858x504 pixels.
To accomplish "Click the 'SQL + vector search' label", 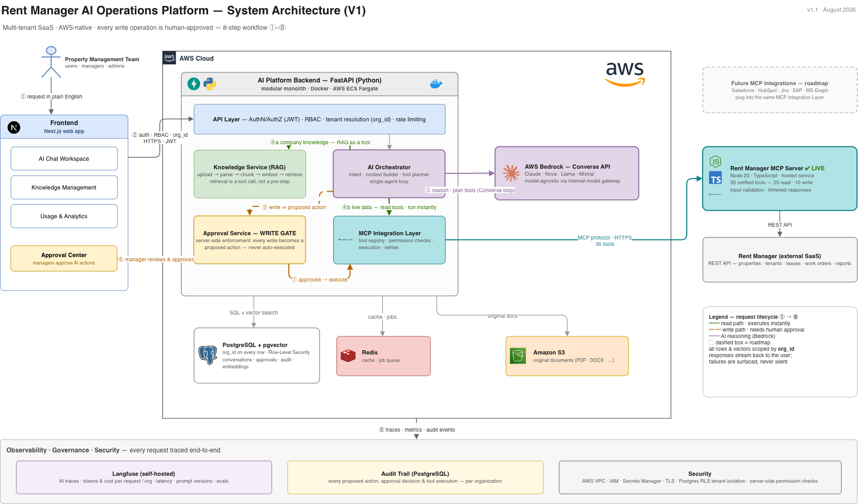I will pos(253,313).
